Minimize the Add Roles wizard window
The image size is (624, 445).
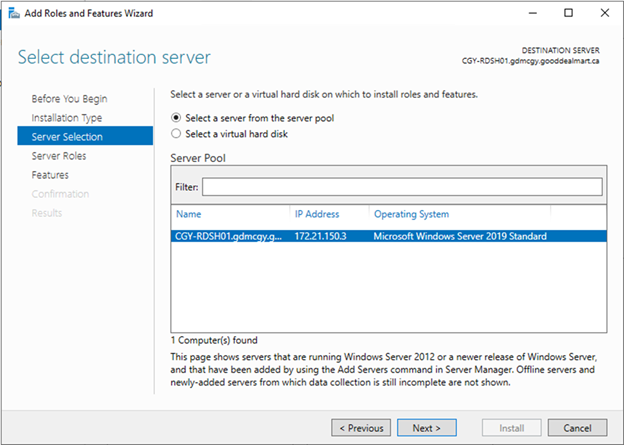(x=532, y=13)
